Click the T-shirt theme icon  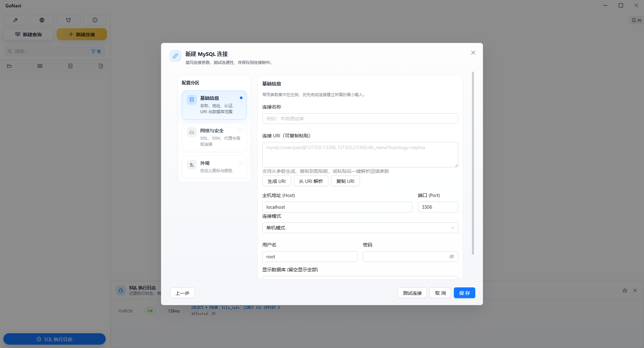pos(68,20)
